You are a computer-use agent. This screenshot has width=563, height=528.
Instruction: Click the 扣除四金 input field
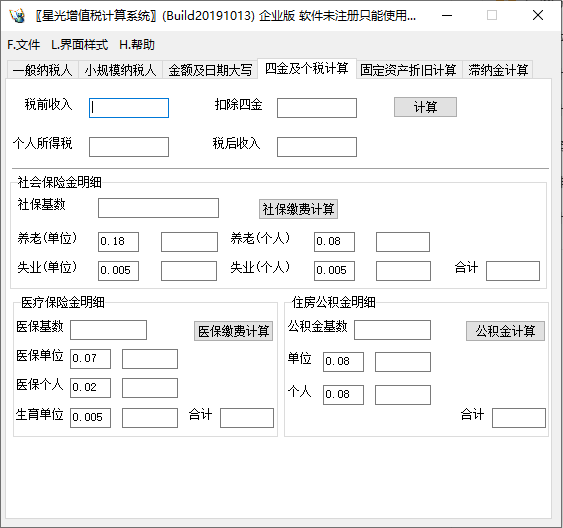(317, 108)
